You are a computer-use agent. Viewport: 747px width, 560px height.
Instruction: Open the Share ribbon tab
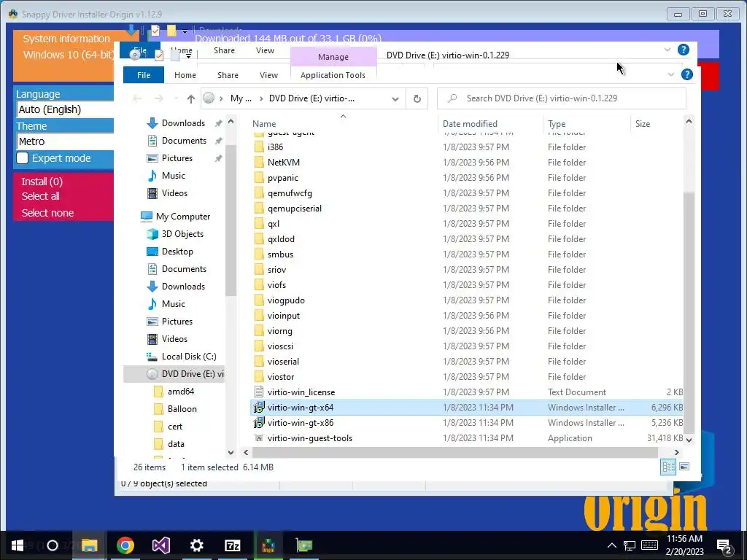tap(228, 75)
